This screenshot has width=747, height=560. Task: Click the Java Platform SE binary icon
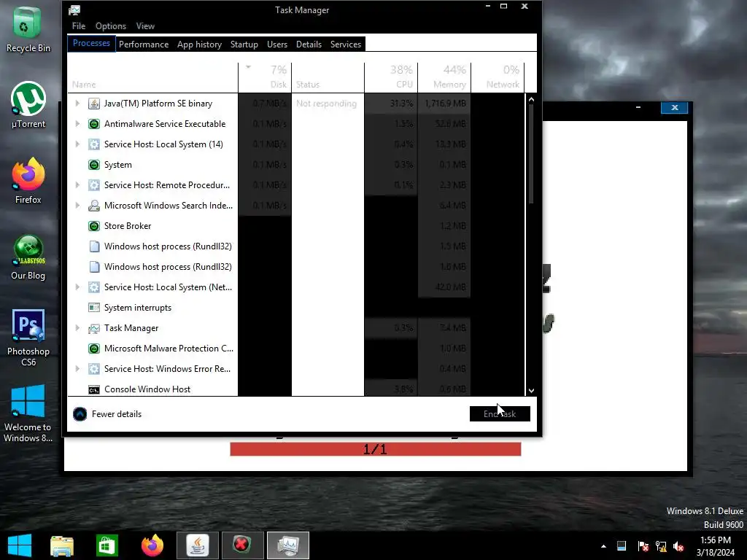pyautogui.click(x=94, y=104)
